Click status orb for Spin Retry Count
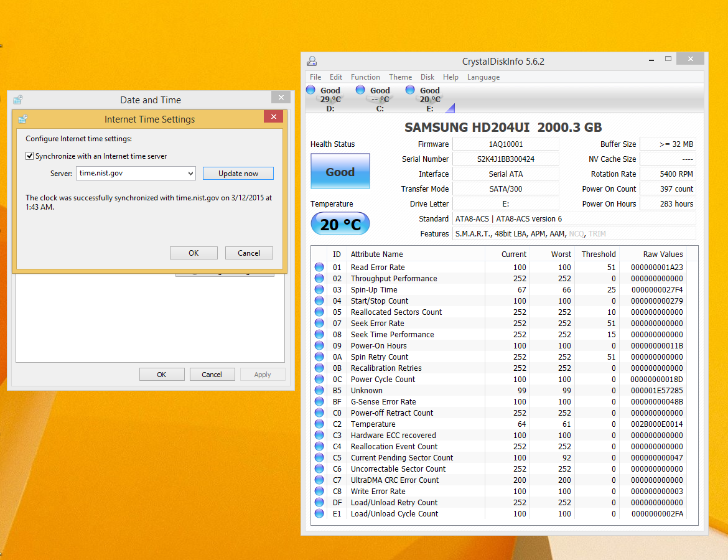This screenshot has height=560, width=728. pos(319,357)
